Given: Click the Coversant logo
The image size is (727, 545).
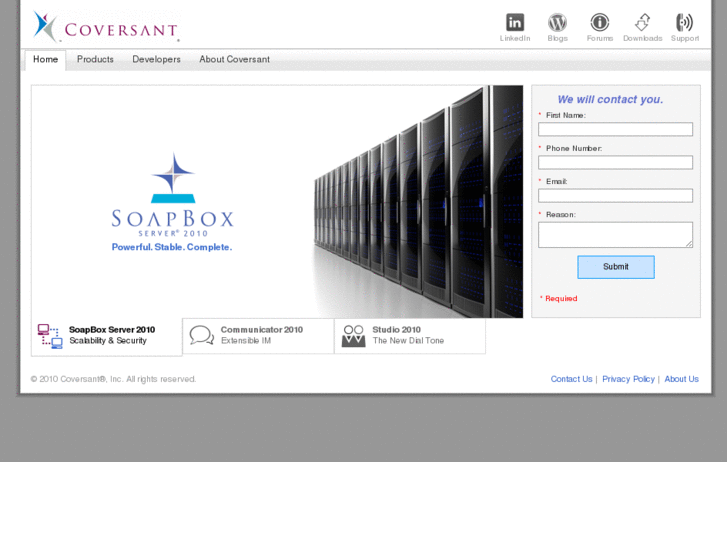Looking at the screenshot, I should (x=106, y=27).
